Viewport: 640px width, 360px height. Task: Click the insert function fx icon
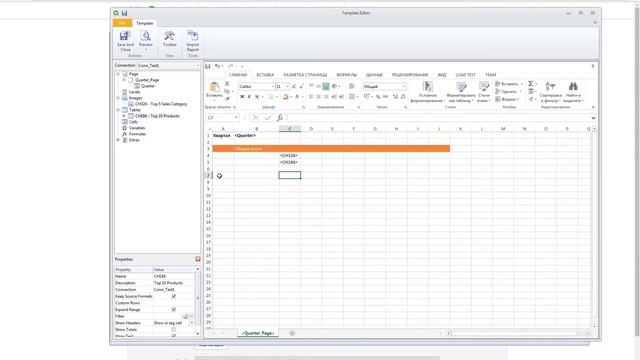click(x=280, y=118)
